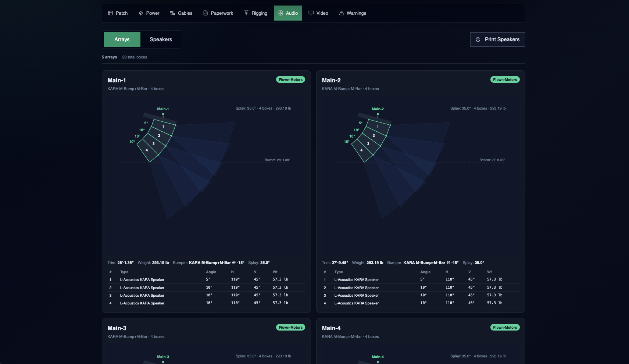Open the Cables tab
This screenshot has width=629, height=364.
(181, 13)
